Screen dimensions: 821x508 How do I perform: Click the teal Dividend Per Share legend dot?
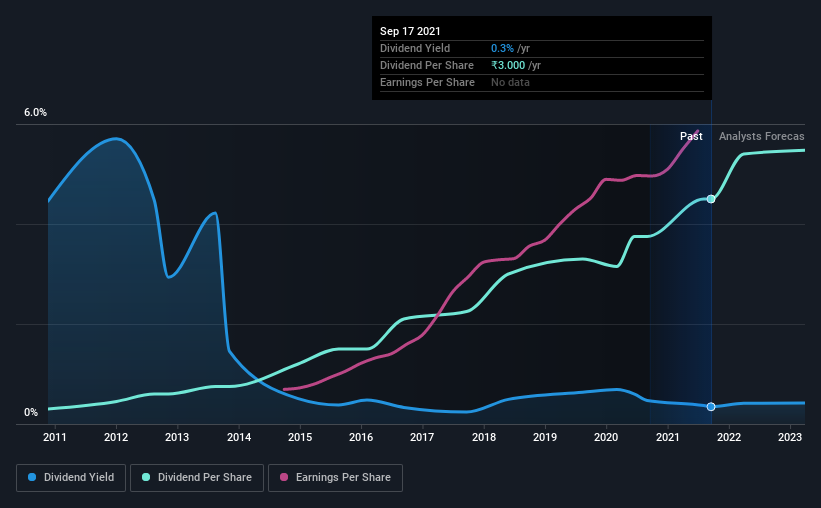(146, 477)
